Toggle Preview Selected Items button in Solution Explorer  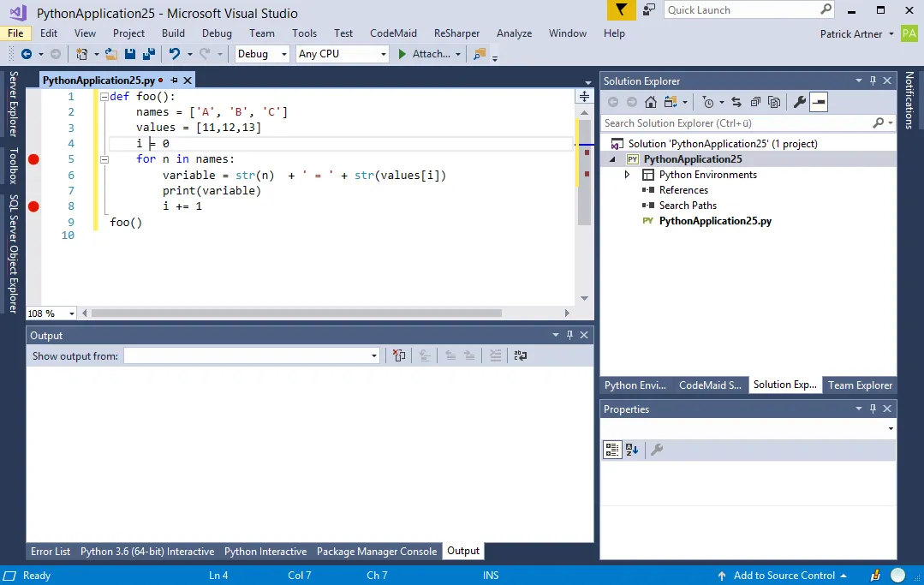[819, 102]
